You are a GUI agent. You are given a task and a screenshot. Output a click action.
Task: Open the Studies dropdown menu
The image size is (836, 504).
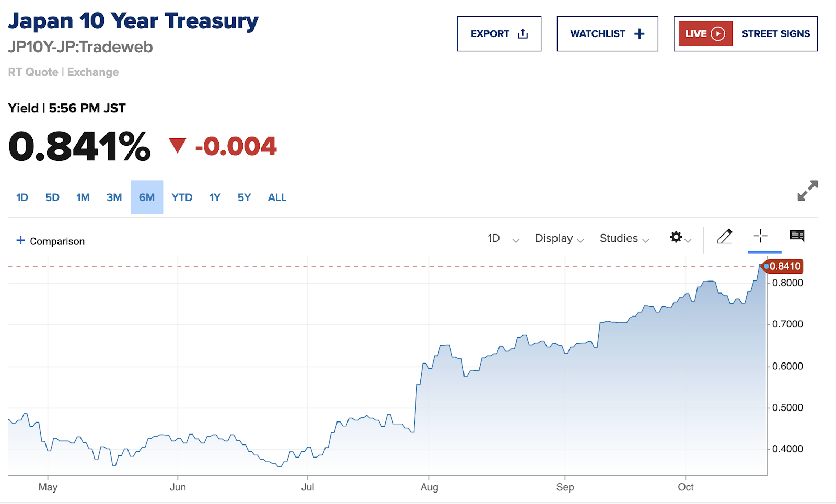(624, 239)
